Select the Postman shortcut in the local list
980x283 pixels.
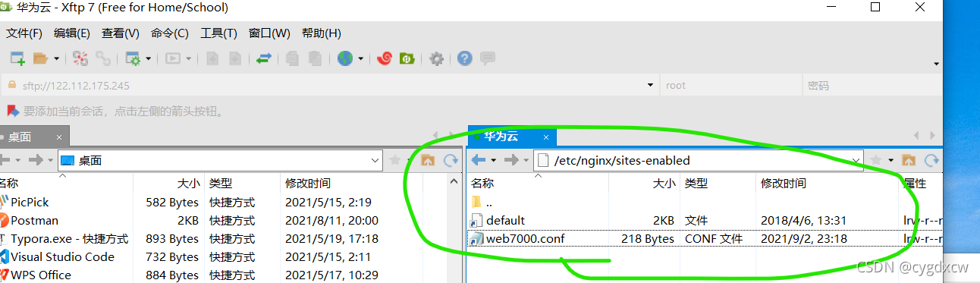tap(34, 221)
